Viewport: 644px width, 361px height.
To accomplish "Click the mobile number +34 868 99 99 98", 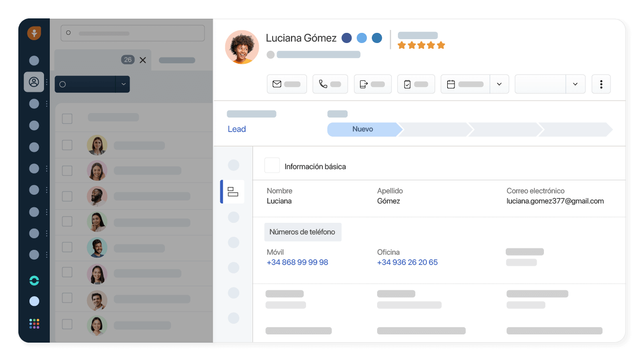I will click(x=297, y=262).
